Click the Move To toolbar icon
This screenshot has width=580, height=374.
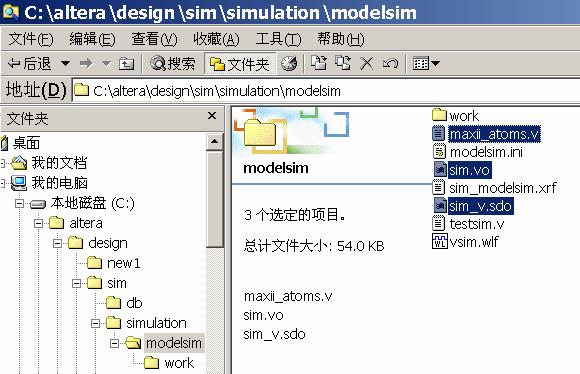point(318,63)
